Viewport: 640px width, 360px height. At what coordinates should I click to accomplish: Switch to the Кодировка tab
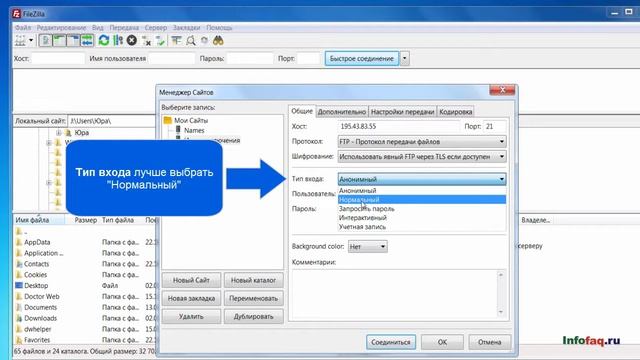[456, 111]
